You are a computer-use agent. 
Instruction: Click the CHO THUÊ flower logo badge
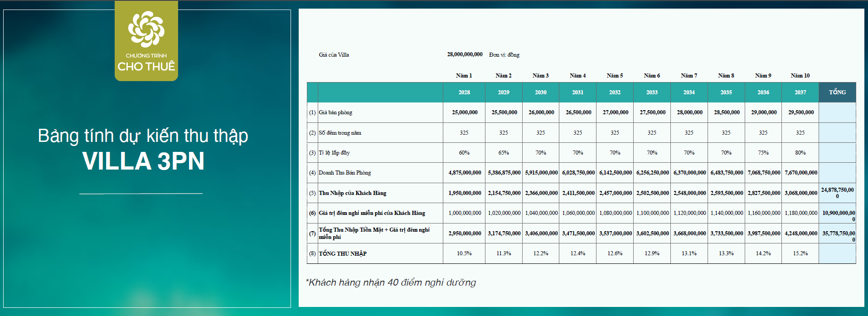[146, 41]
